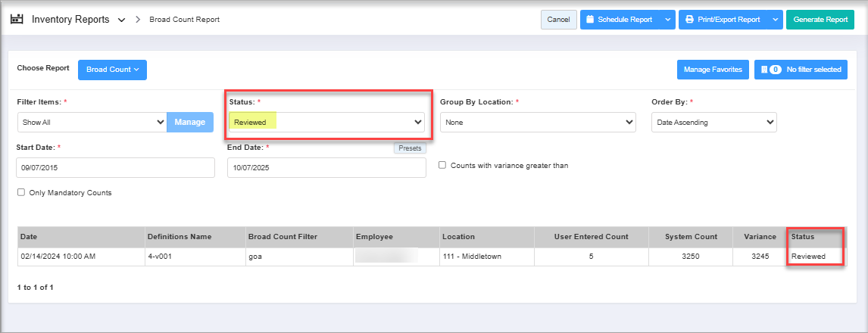The height and width of the screenshot is (333, 868).
Task: Open the Order By Date Ascending dropdown
Action: (x=713, y=122)
